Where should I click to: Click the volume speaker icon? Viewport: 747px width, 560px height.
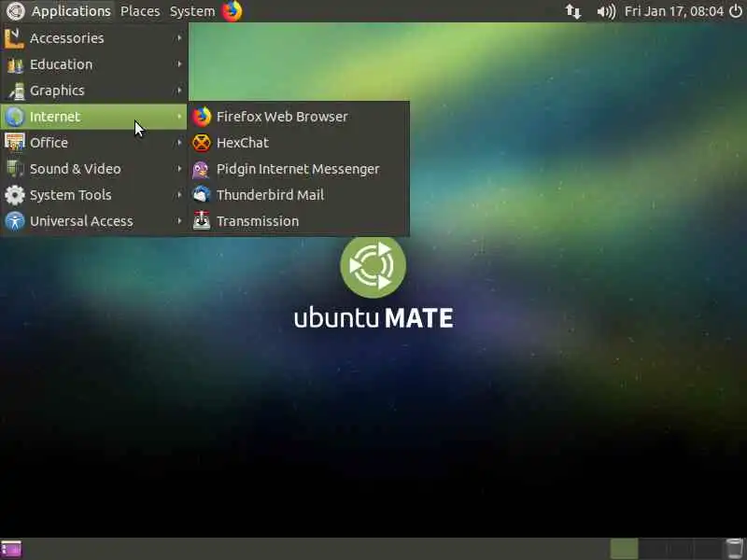606,11
